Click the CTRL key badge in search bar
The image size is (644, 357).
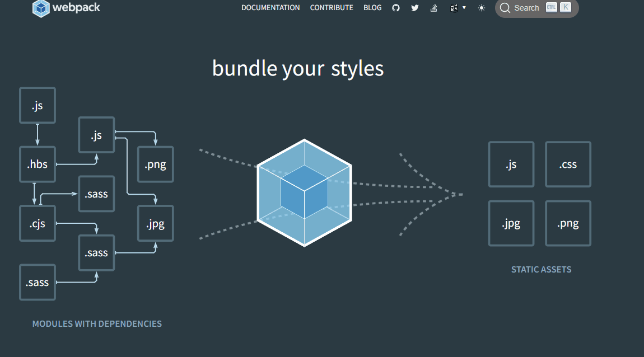pyautogui.click(x=550, y=7)
